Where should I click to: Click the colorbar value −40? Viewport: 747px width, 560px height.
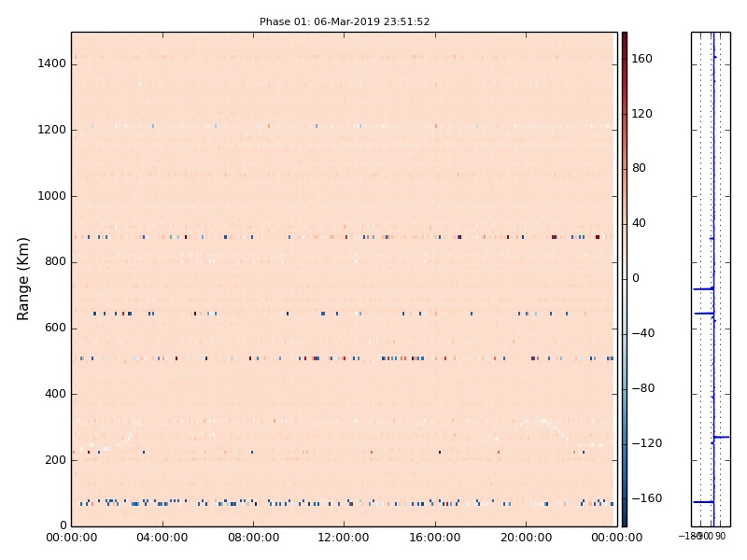[x=643, y=333]
